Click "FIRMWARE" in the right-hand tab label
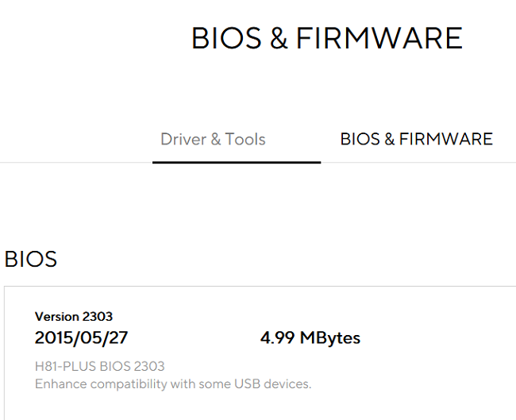The height and width of the screenshot is (420, 516). point(445,140)
